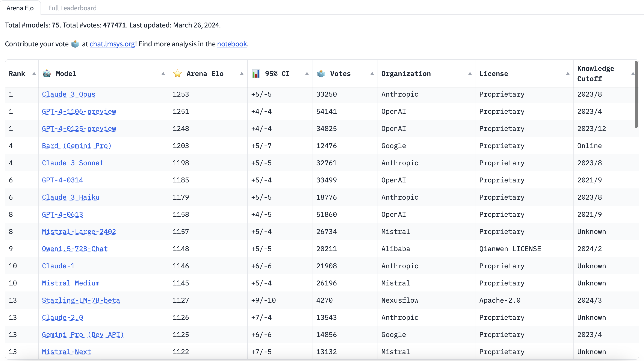The width and height of the screenshot is (644, 361).
Task: Click the robot icon beside Model header
Action: point(47,74)
